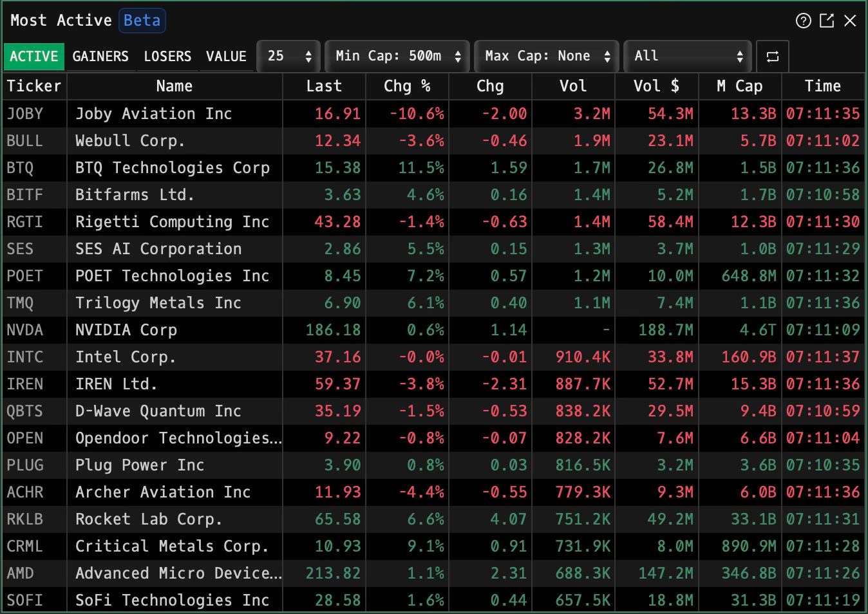Click IREN volume 887.7K

tap(583, 384)
